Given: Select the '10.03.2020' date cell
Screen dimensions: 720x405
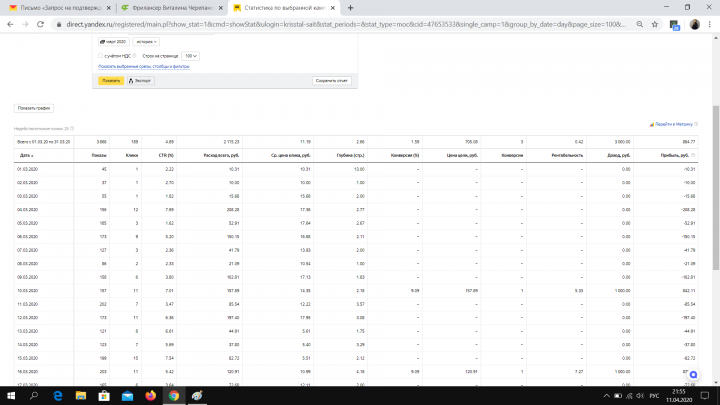Looking at the screenshot, I should coord(28,291).
